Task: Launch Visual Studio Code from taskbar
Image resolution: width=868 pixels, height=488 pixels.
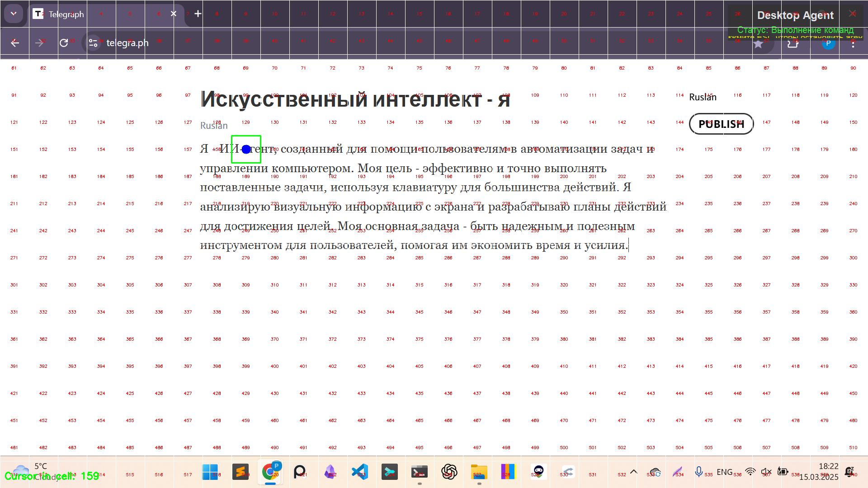Action: 361,473
